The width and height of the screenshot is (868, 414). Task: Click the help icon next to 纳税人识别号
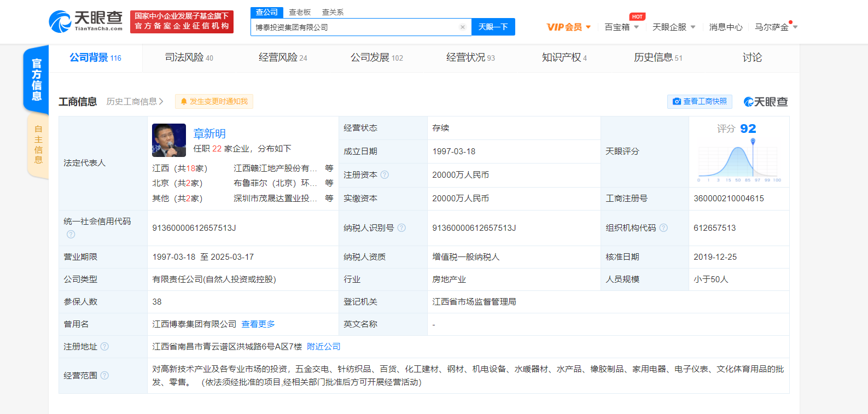401,228
